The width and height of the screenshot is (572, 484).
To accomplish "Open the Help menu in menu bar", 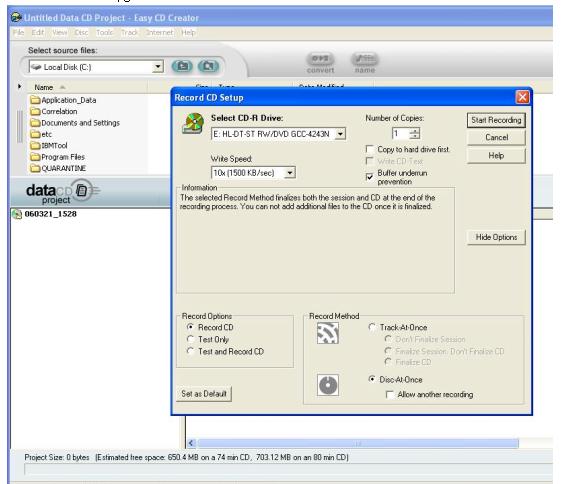I will tap(188, 32).
